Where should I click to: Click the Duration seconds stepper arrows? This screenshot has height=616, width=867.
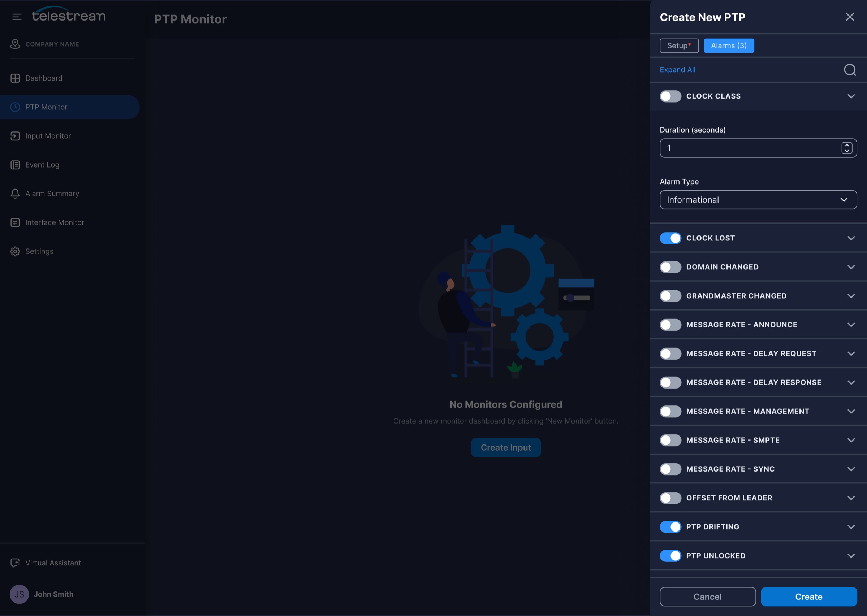pyautogui.click(x=846, y=148)
